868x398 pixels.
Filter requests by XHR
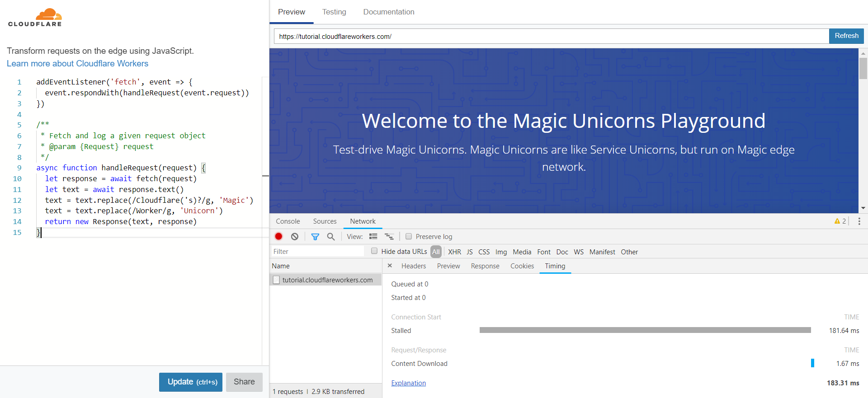pos(454,252)
